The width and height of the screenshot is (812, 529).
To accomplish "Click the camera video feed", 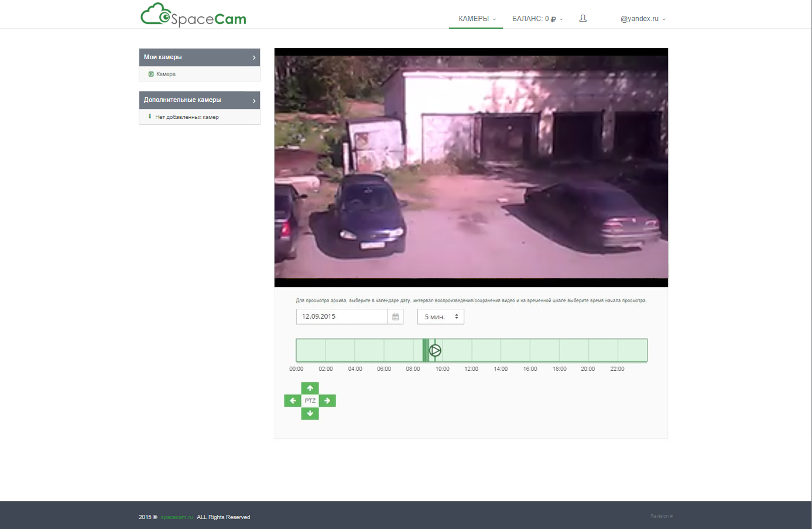I will coord(471,167).
